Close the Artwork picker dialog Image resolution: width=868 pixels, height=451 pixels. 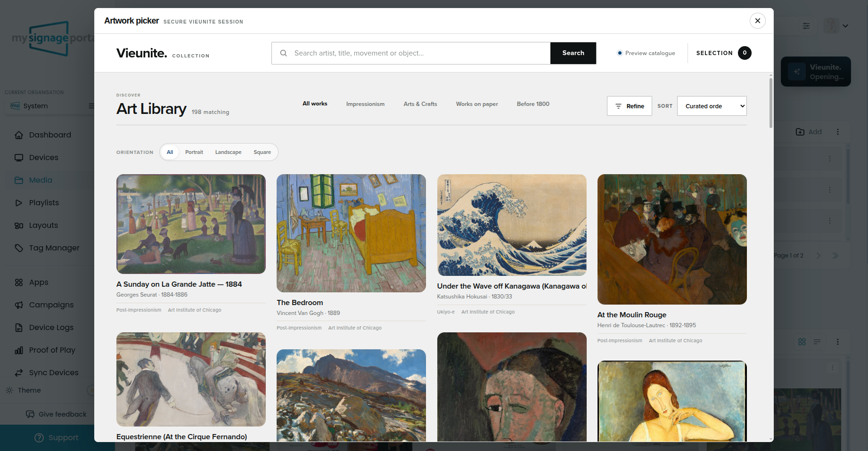pos(757,21)
